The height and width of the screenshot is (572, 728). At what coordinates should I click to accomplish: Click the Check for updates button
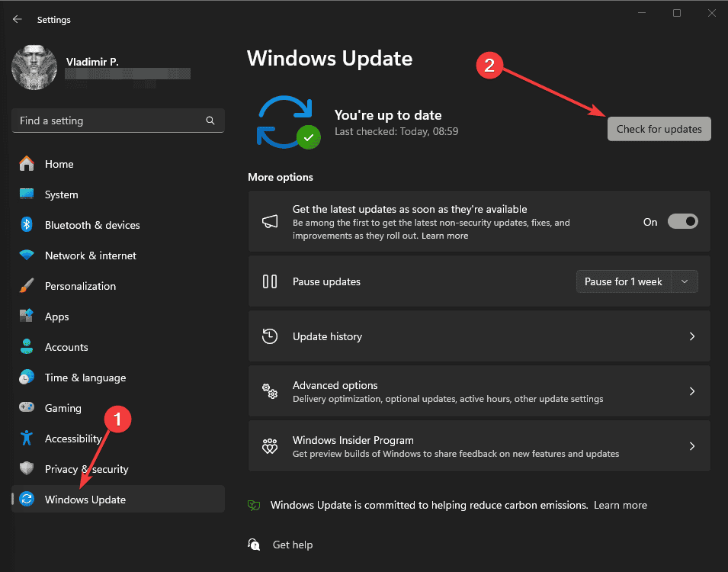(659, 129)
